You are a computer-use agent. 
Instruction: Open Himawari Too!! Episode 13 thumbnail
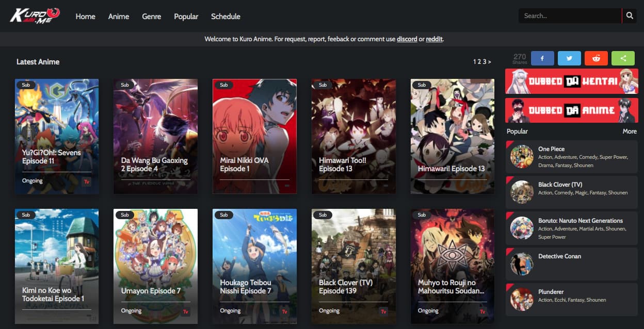click(353, 136)
